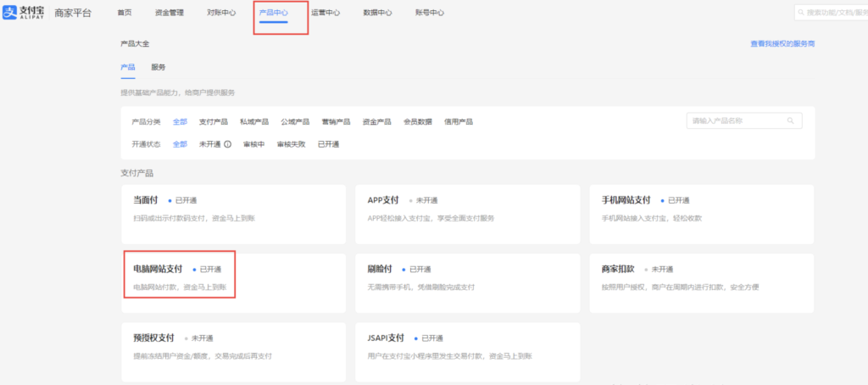Filter by 营销产品 category
Viewport: 868px width, 385px height.
[336, 122]
